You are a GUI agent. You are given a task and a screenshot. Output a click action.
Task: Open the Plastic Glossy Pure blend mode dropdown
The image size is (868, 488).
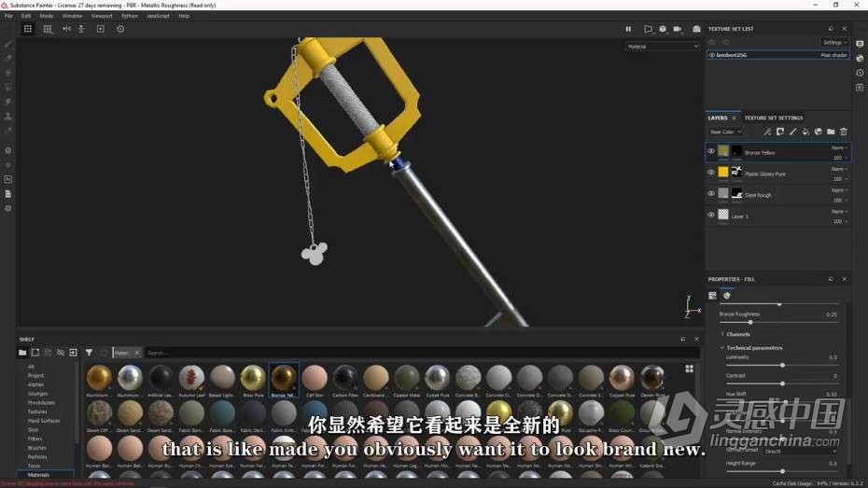coord(839,169)
